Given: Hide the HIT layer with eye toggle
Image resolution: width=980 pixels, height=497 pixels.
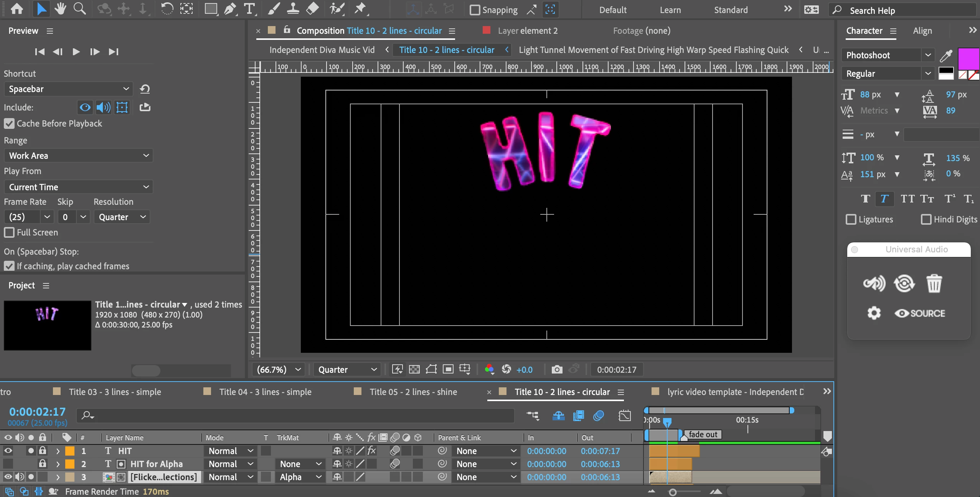Looking at the screenshot, I should click(8, 451).
